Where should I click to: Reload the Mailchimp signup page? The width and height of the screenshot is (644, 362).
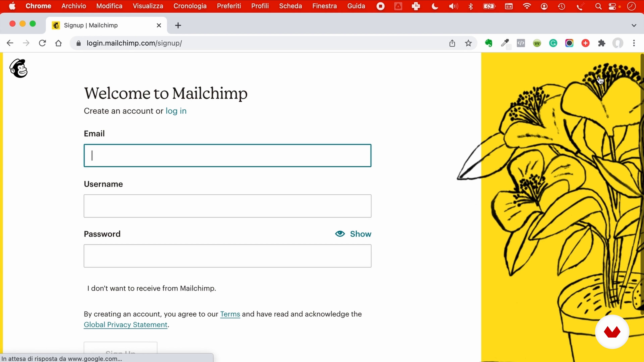click(42, 43)
